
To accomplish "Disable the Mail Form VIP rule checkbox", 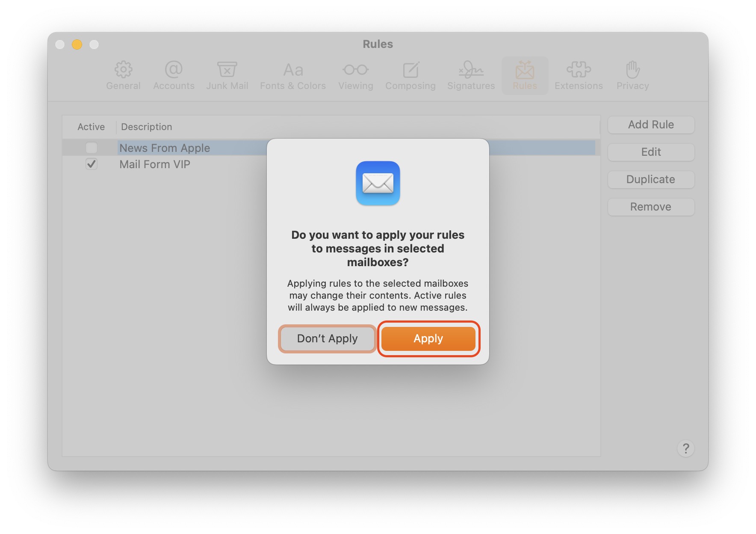I will coord(92,164).
